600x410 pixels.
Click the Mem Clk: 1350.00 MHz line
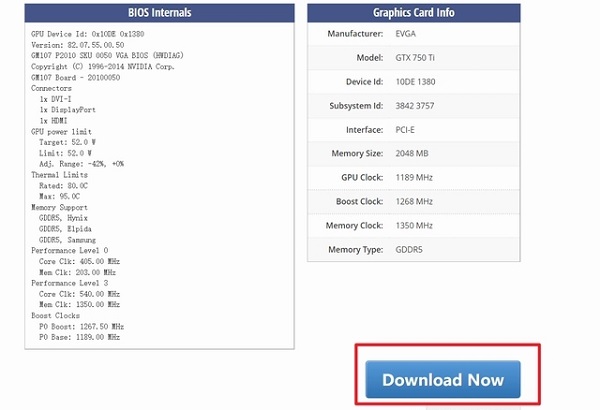[79, 305]
